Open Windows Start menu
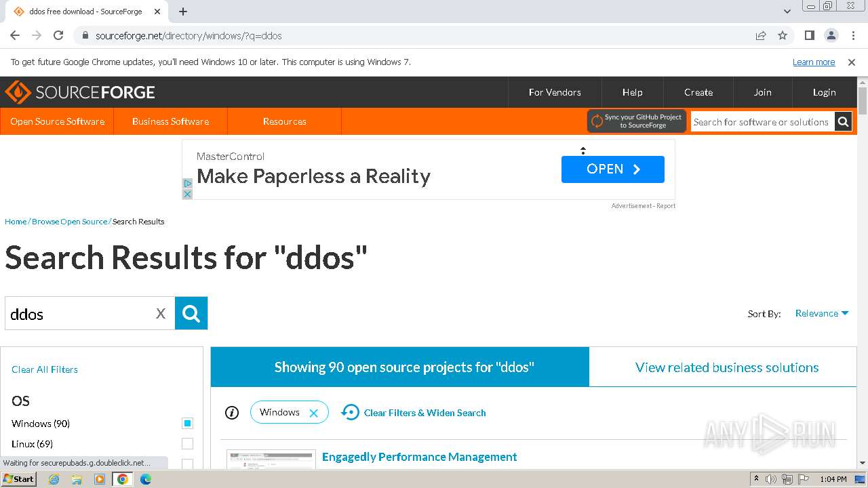The width and height of the screenshot is (868, 488). (x=18, y=479)
